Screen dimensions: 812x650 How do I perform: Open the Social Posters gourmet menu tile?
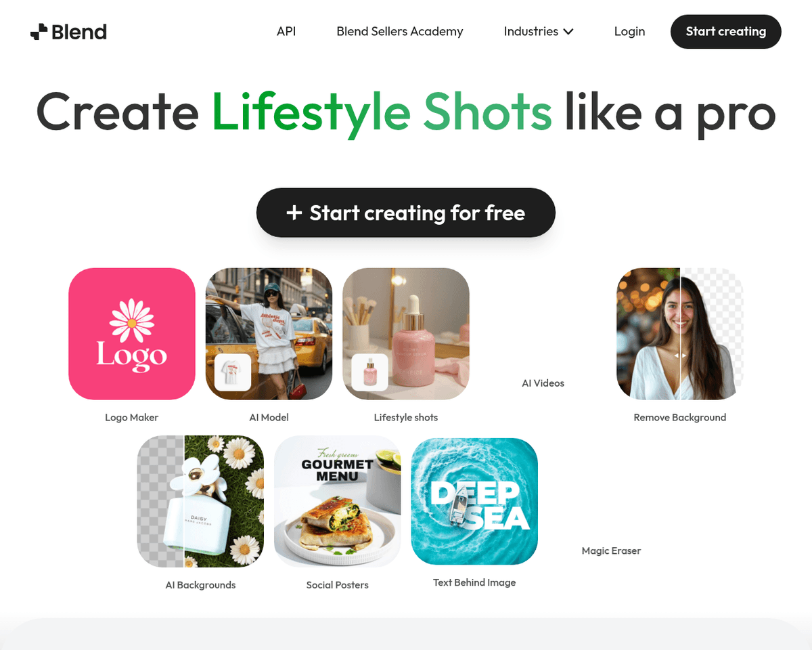pos(338,501)
